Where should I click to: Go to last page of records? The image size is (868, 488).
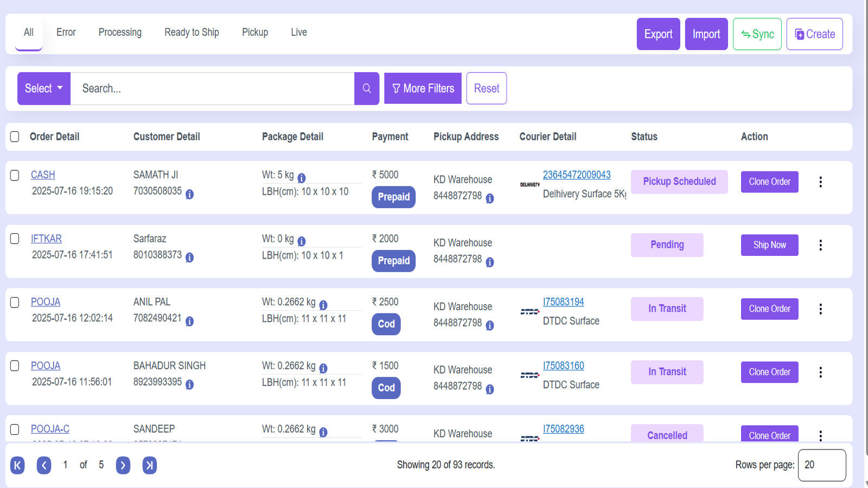tap(150, 465)
